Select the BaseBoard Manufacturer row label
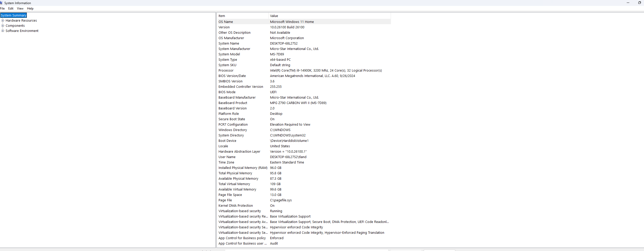This screenshot has width=644, height=251. 237,98
